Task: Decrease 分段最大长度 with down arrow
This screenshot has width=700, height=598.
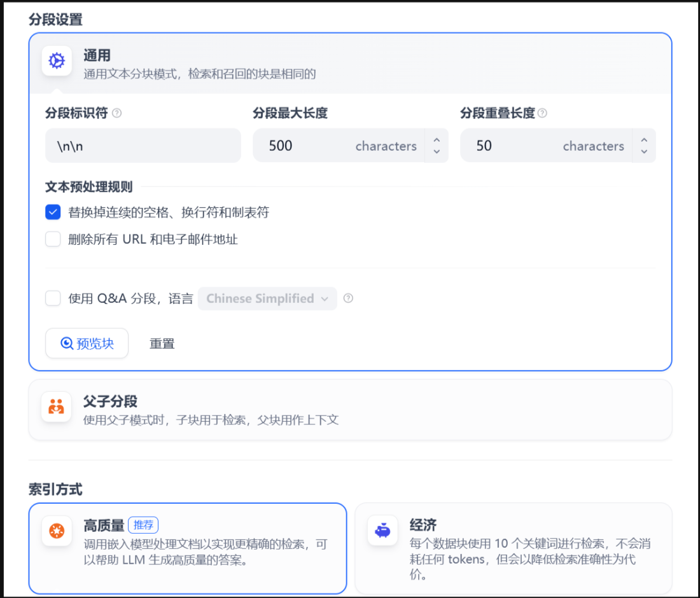Action: pos(437,151)
